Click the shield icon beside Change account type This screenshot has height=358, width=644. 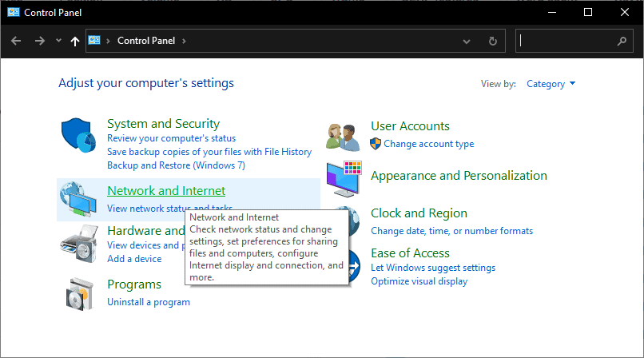pyautogui.click(x=376, y=144)
